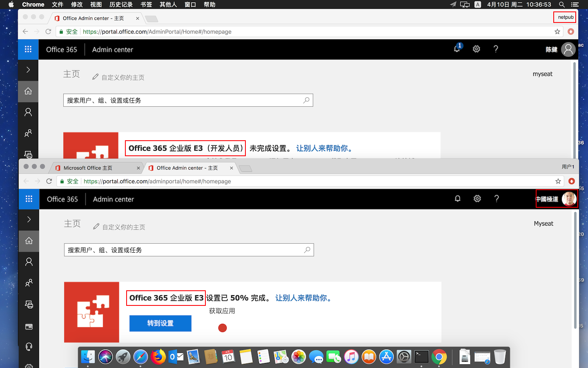Open Support headset icon in front window sidebar
The height and width of the screenshot is (368, 588).
click(29, 347)
